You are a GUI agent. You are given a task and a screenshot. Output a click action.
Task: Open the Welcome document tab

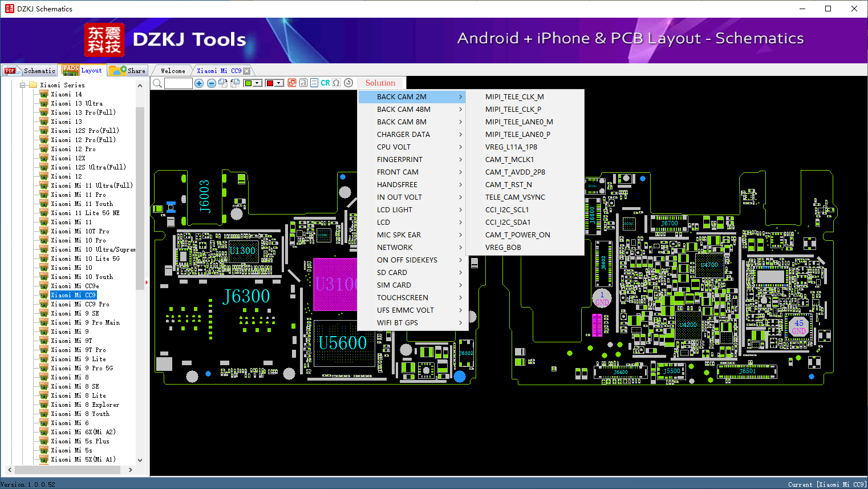coord(173,71)
